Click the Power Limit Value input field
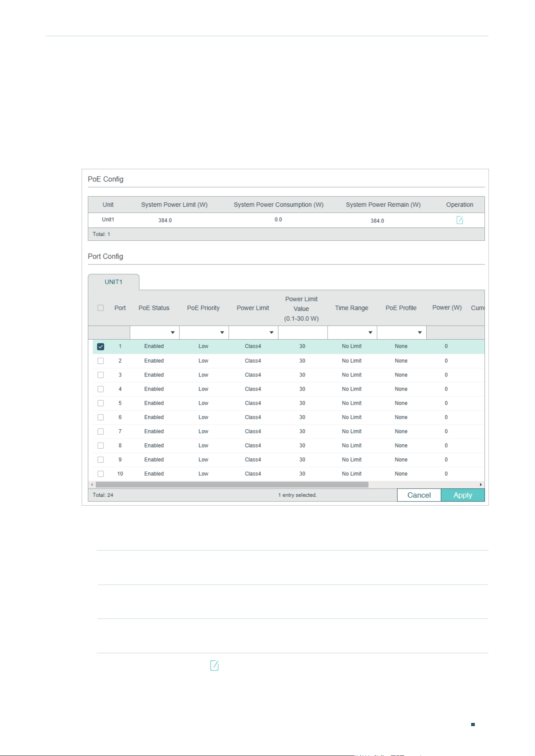The image size is (535, 756). coord(303,332)
